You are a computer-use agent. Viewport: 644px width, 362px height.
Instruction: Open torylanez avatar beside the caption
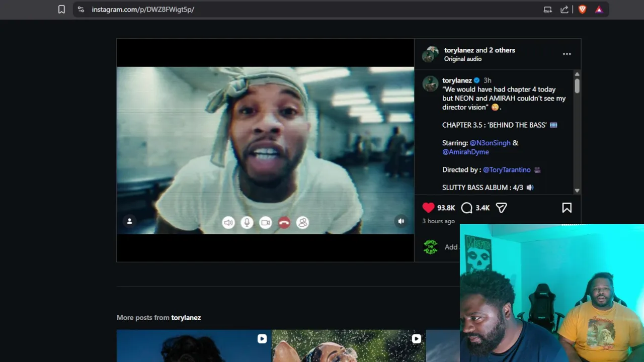(x=430, y=83)
